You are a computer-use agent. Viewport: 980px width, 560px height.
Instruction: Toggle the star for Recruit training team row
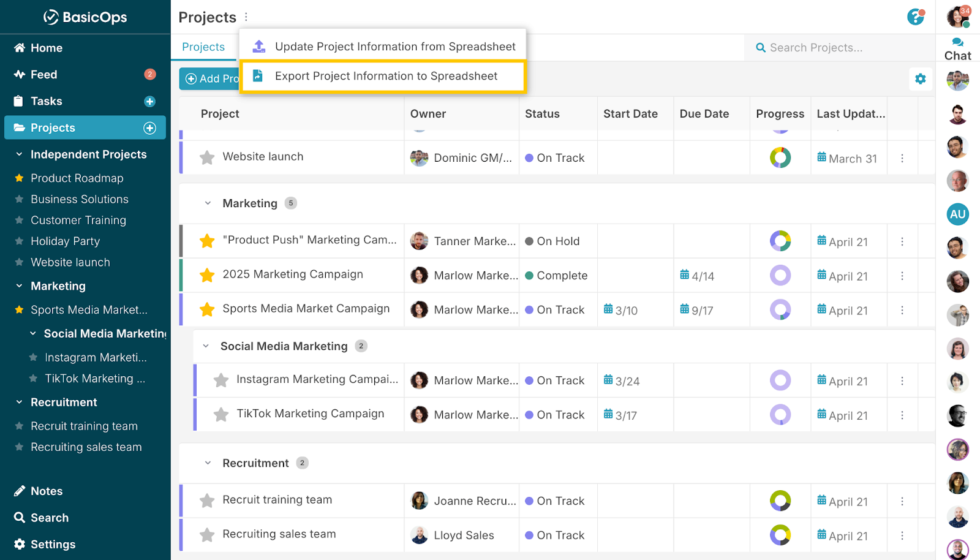207,501
